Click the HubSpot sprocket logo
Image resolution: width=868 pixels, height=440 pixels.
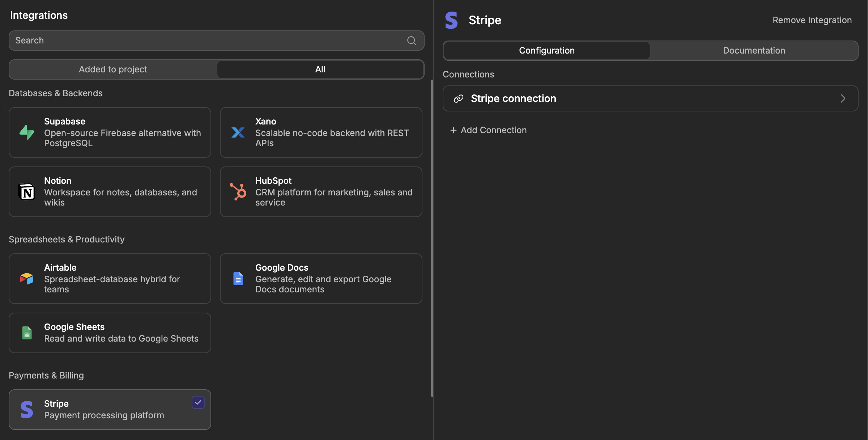[238, 192]
